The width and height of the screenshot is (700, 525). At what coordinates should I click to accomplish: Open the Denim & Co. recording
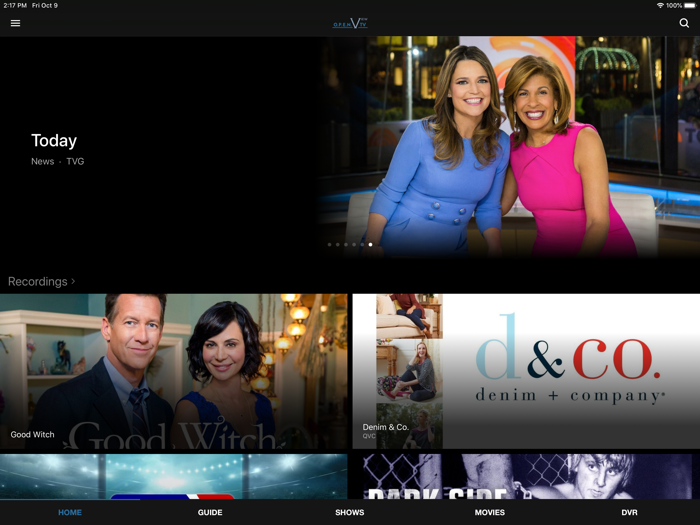tap(526, 371)
